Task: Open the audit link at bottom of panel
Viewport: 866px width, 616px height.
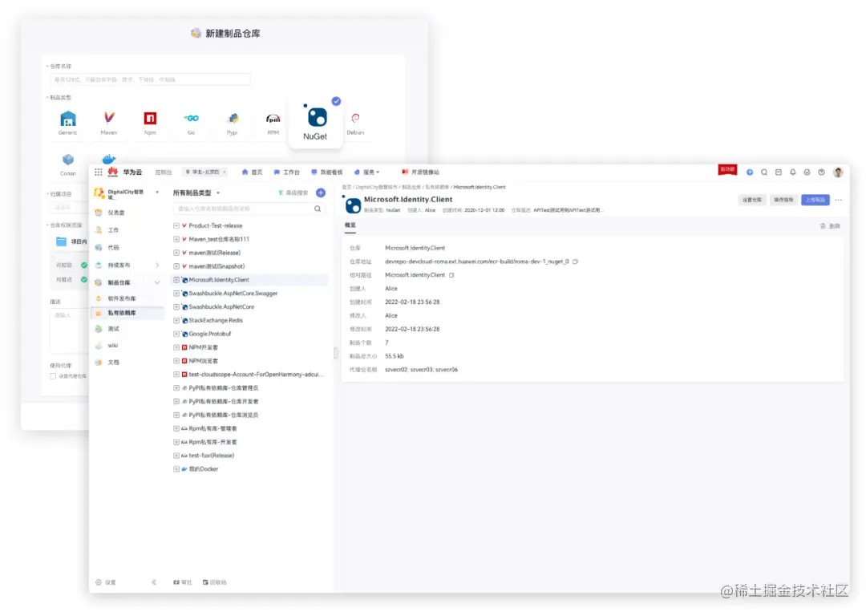Action: tap(182, 582)
